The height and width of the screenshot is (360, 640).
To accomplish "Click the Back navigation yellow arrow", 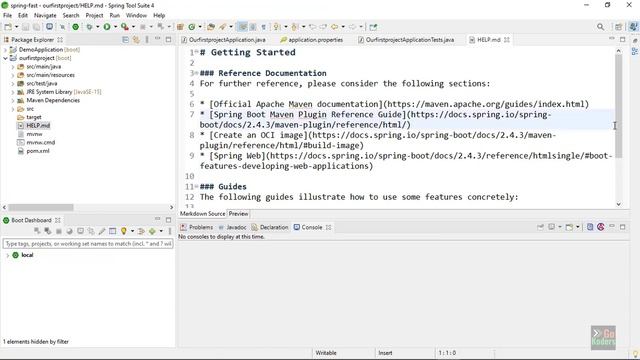I will point(334,27).
